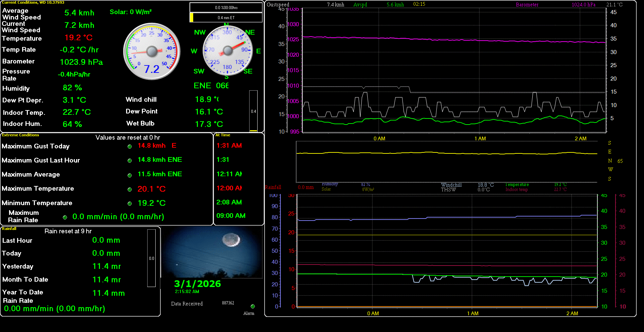Click the Barometer legend label in the graph
The image size is (644, 332).
pyautogui.click(x=527, y=5)
